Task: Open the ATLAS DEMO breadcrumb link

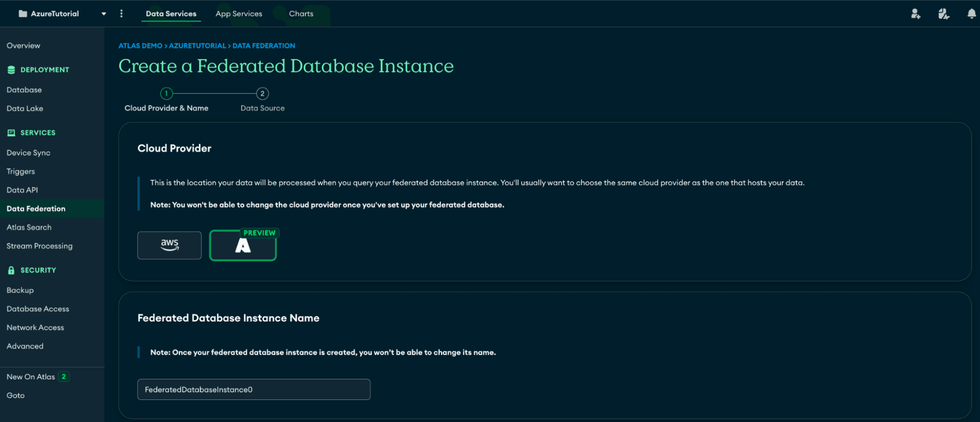Action: click(140, 46)
